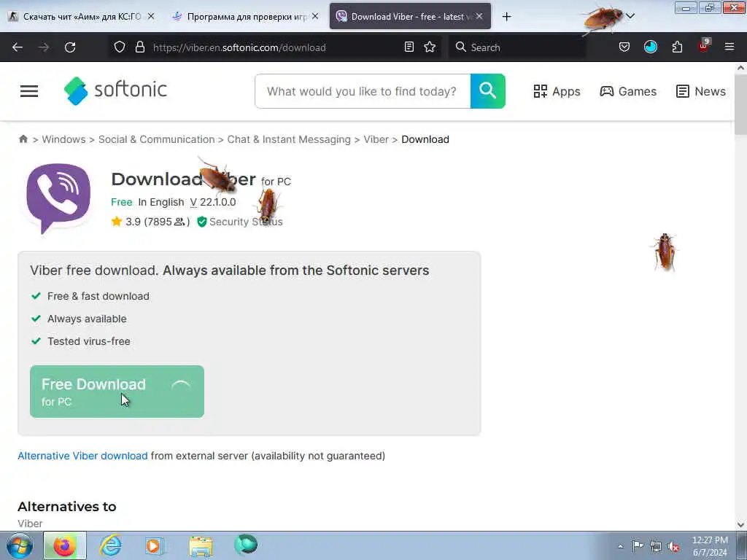Screen dimensions: 747x560
Task: Open File Explorer folder on taskbar
Action: click(x=201, y=546)
